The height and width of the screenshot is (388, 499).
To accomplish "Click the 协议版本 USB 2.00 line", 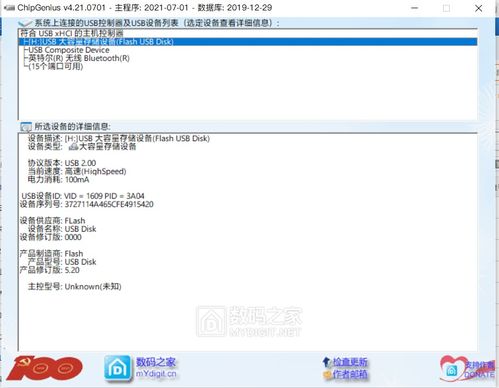I will 62,163.
